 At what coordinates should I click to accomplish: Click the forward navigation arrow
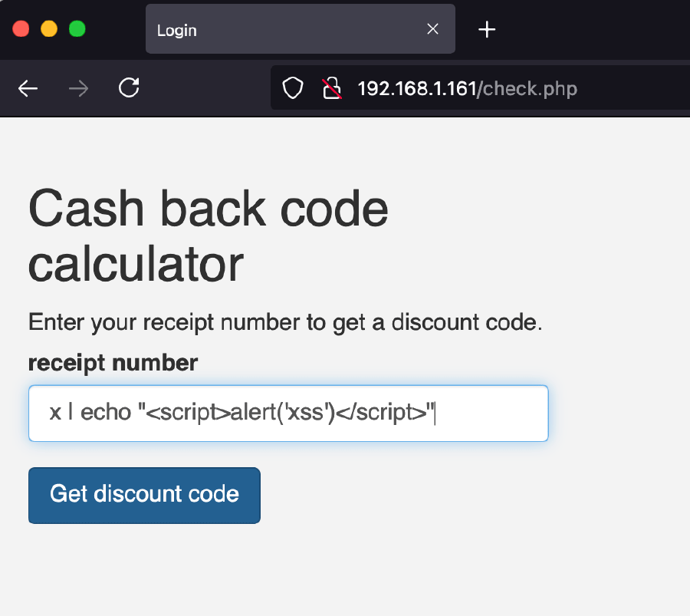(78, 89)
